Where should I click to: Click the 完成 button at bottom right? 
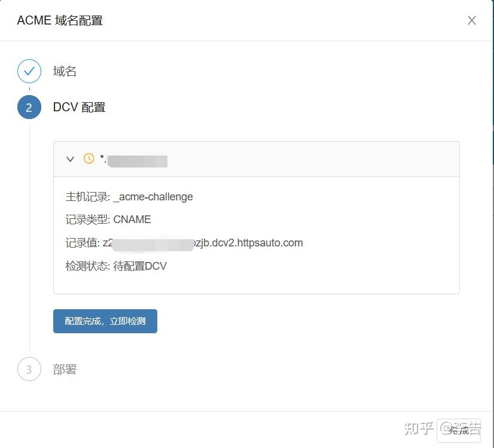point(458,429)
